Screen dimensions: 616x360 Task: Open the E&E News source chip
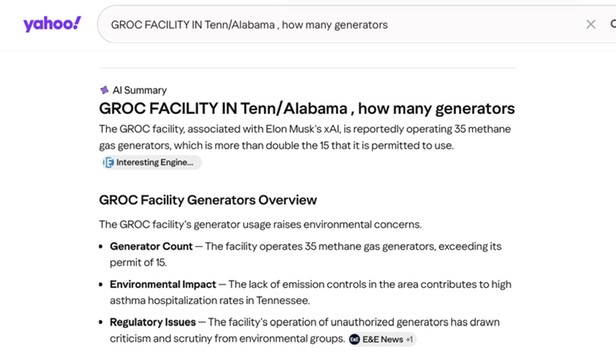click(x=382, y=339)
